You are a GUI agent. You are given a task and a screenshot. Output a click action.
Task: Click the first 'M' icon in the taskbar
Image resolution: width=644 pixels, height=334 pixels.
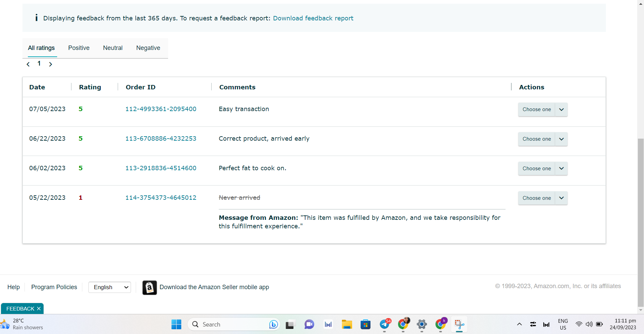(328, 324)
